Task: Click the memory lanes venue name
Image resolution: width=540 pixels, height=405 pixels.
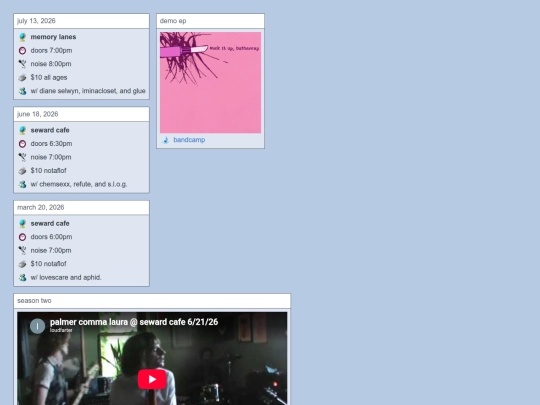Action: [53, 37]
